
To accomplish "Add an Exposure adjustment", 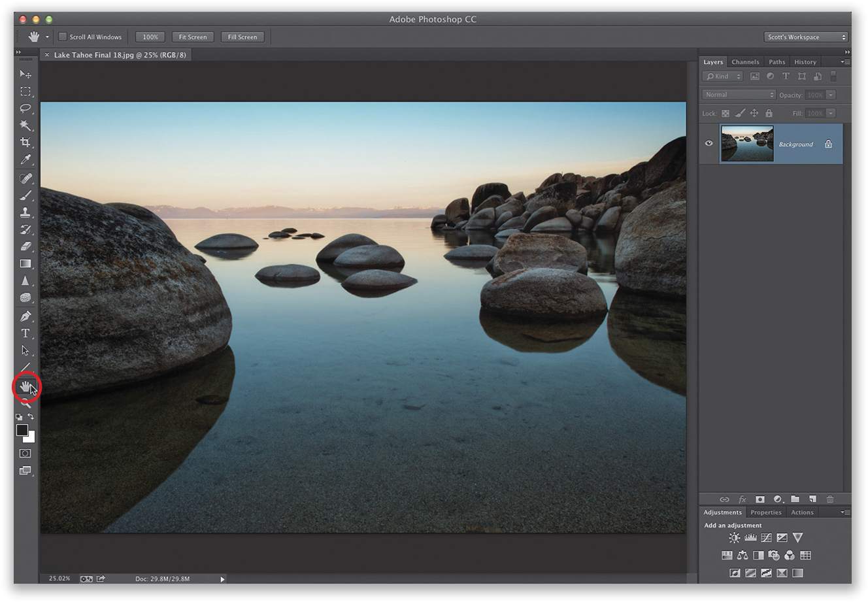I will (782, 538).
